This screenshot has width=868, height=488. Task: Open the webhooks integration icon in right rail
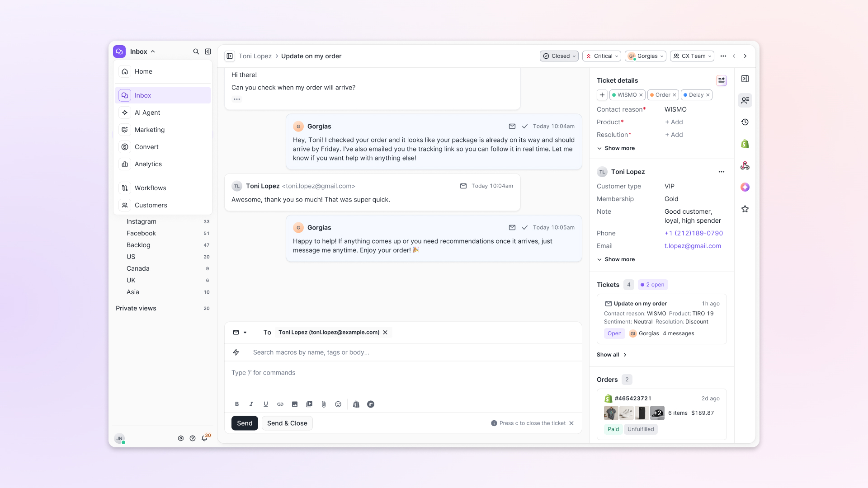coord(745,165)
